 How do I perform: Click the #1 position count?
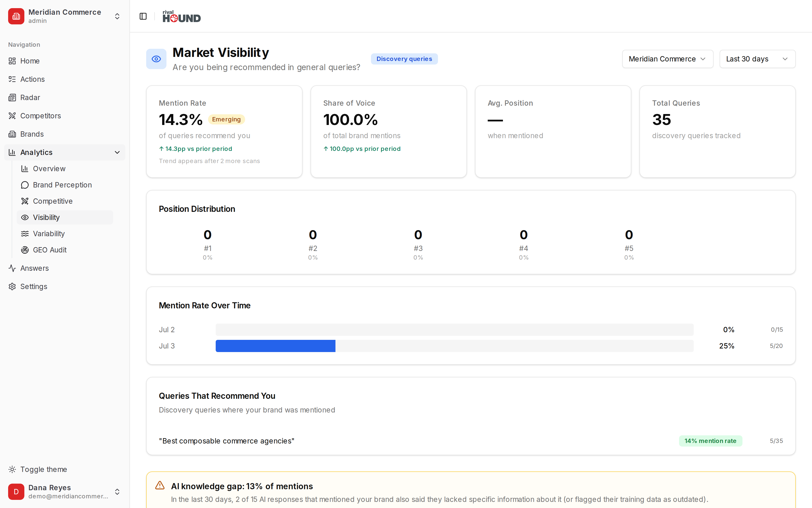(x=207, y=235)
